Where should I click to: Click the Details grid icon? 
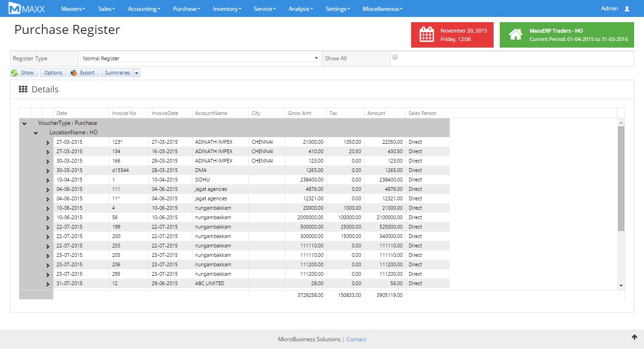click(x=23, y=90)
